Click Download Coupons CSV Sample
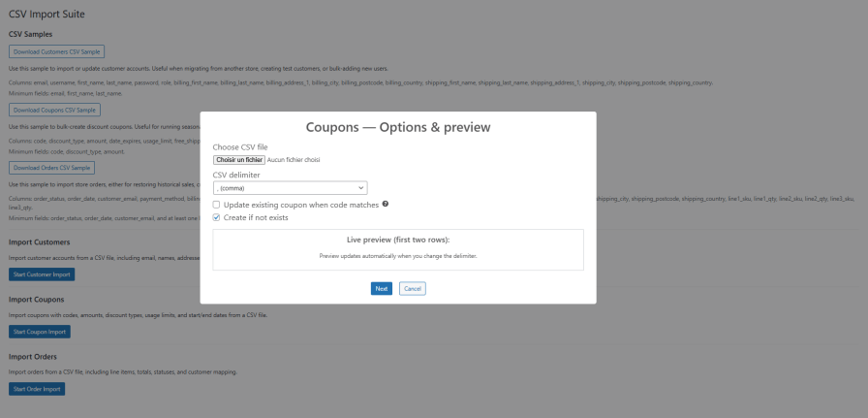The height and width of the screenshot is (418, 868). (54, 110)
